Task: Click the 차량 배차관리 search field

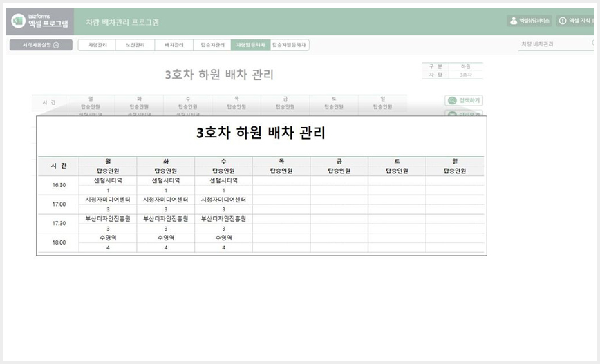Action: pyautogui.click(x=556, y=44)
